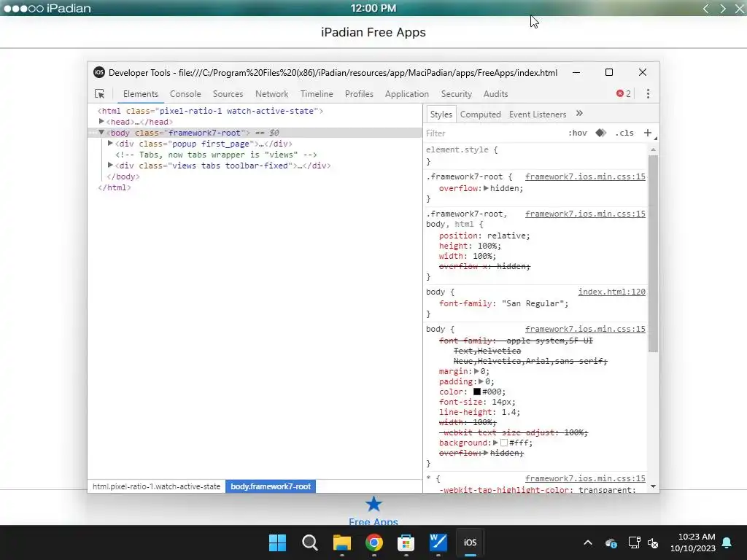Expand the div views tabs toolbar-fixed node
Screen dimensions: 747x560
(x=110, y=166)
